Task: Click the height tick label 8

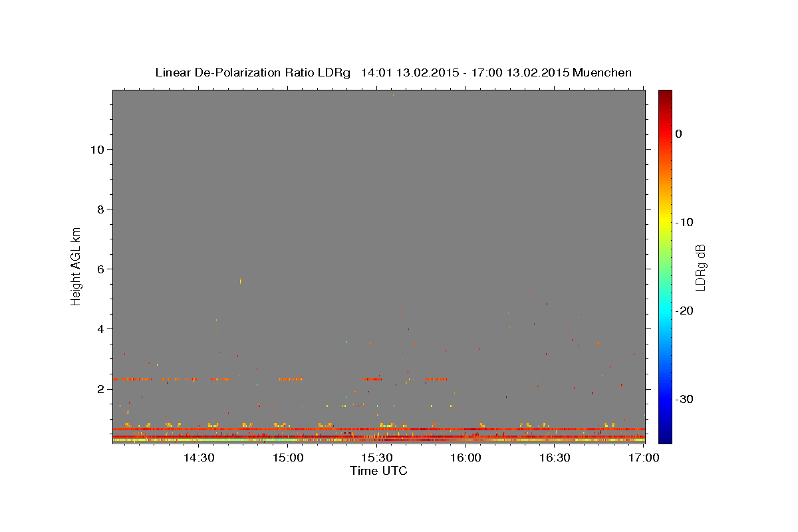Action: (99, 209)
